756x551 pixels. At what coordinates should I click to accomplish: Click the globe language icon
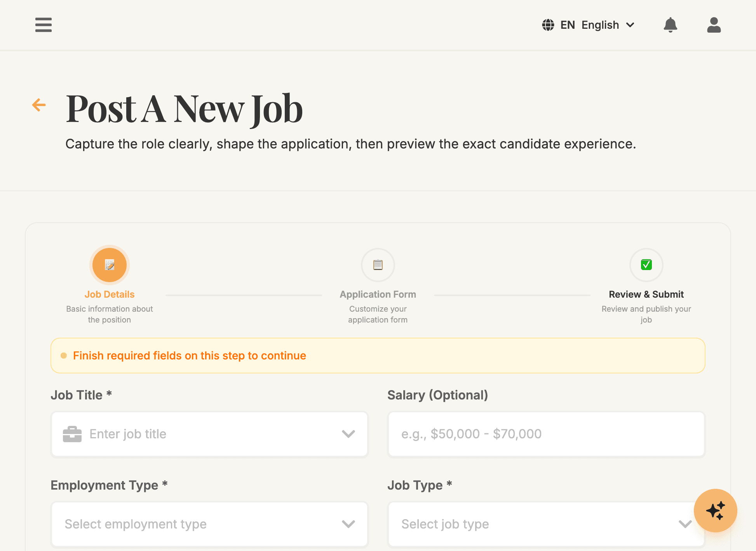coord(548,24)
